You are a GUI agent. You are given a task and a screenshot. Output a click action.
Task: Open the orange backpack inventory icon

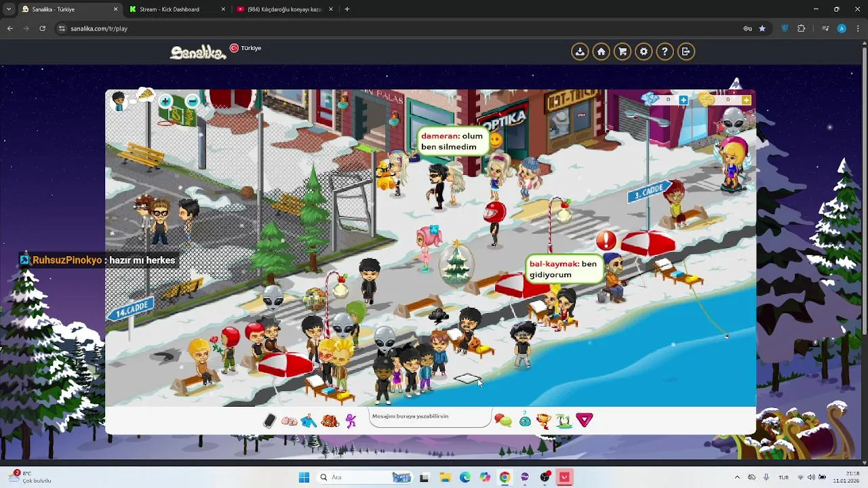330,421
